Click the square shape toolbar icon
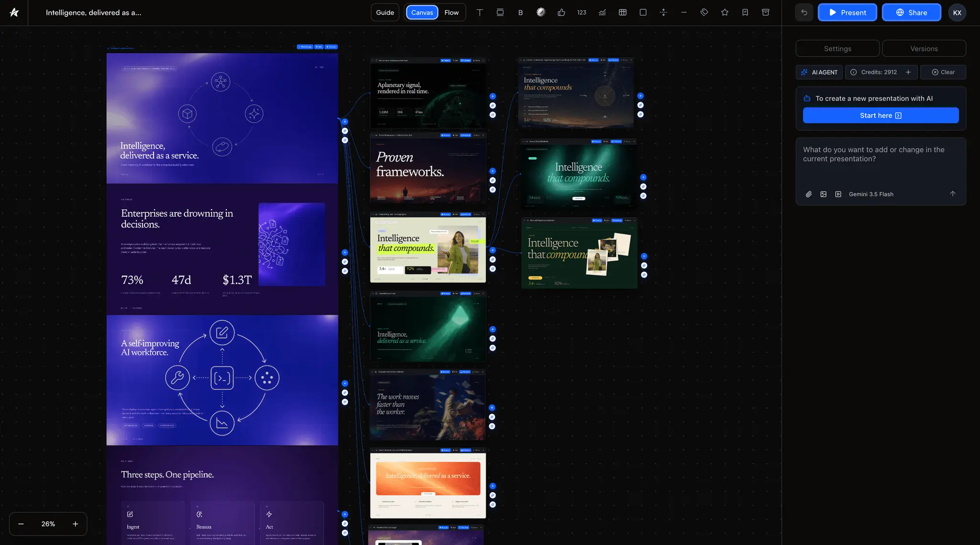 [x=643, y=12]
